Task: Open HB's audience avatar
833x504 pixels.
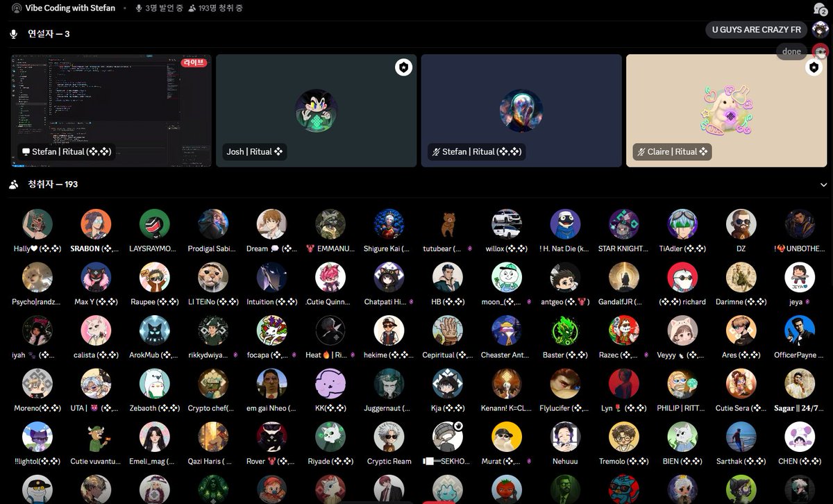Action: tap(448, 278)
